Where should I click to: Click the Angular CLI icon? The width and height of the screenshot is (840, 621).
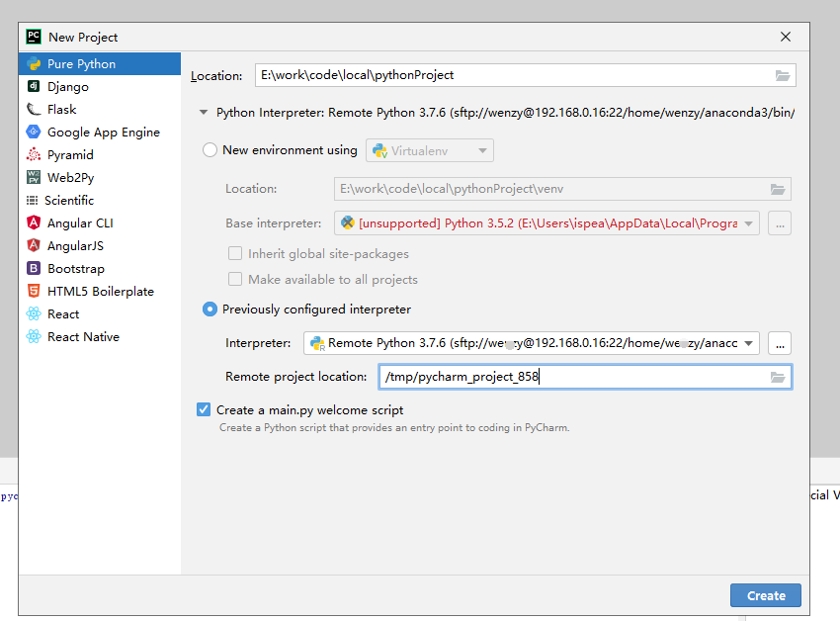pos(34,222)
